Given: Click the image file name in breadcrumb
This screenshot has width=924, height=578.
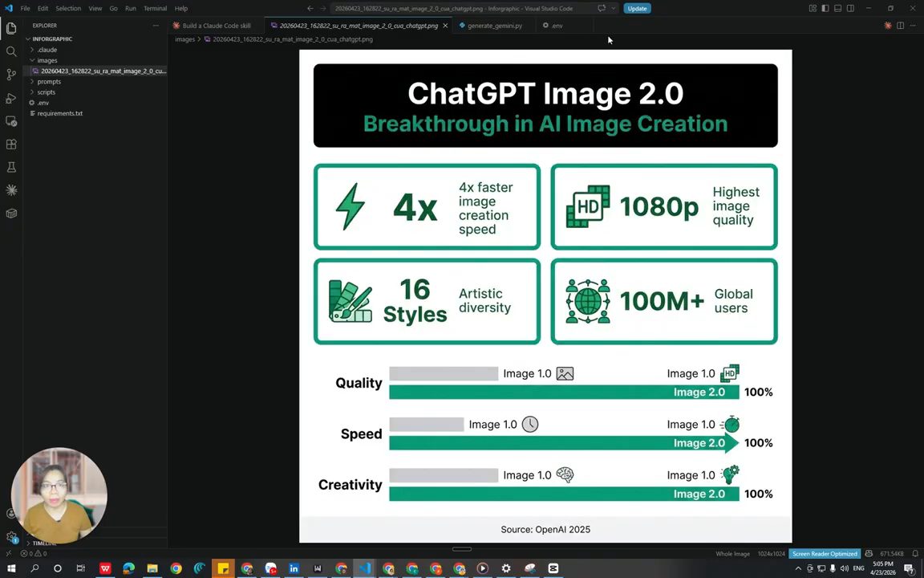Looking at the screenshot, I should [x=292, y=39].
